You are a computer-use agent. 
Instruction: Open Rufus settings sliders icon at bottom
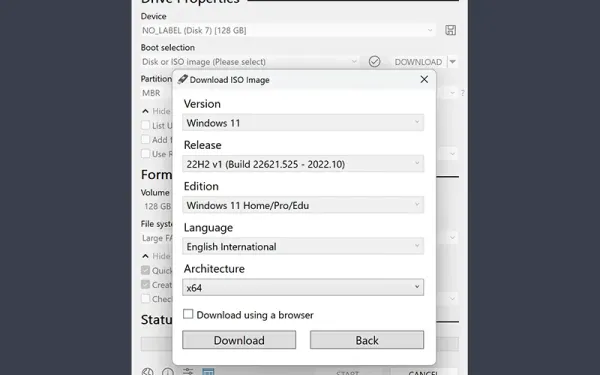point(188,371)
